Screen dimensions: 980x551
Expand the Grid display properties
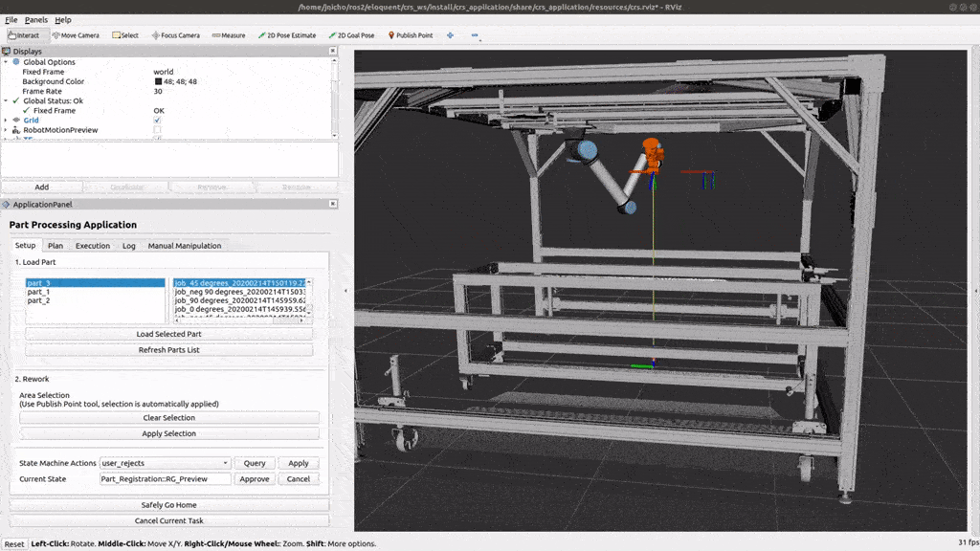[6, 120]
